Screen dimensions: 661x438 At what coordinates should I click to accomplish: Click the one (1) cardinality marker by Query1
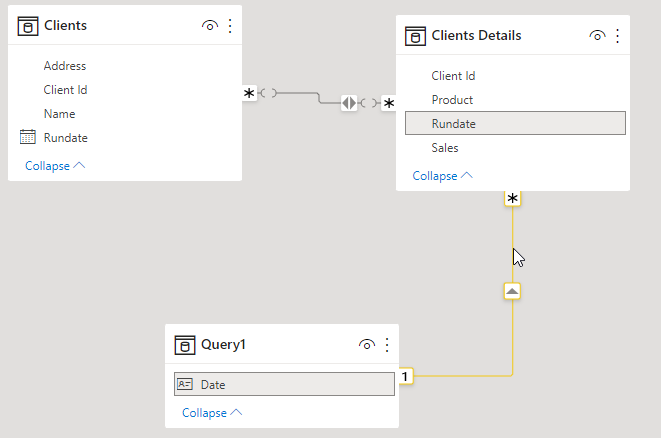tap(405, 376)
